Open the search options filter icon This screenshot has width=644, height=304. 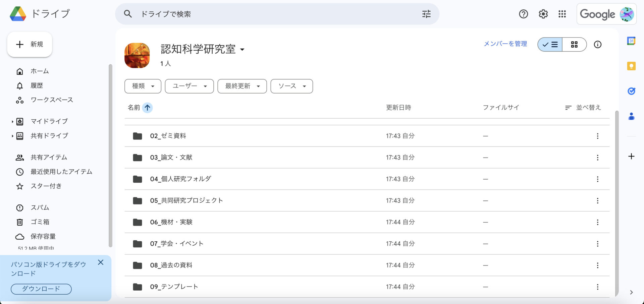point(426,14)
